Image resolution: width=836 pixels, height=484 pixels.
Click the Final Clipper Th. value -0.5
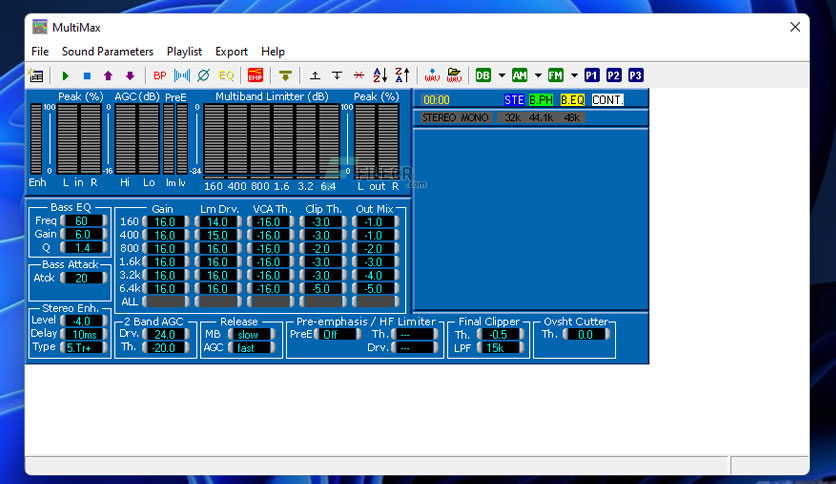500,334
